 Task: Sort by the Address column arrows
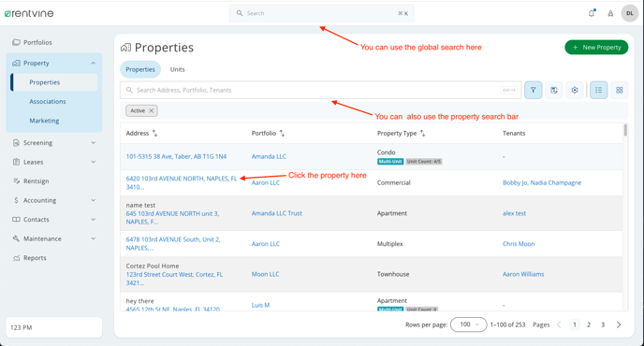click(x=154, y=133)
